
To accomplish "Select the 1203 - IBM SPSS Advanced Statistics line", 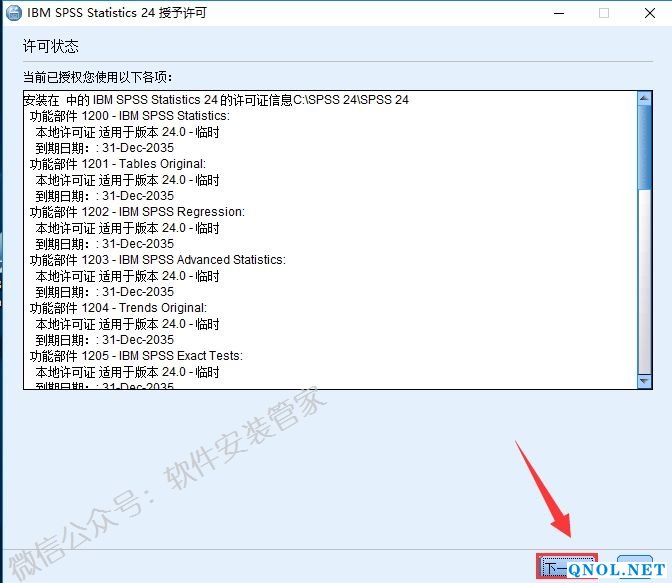I will click(x=157, y=260).
